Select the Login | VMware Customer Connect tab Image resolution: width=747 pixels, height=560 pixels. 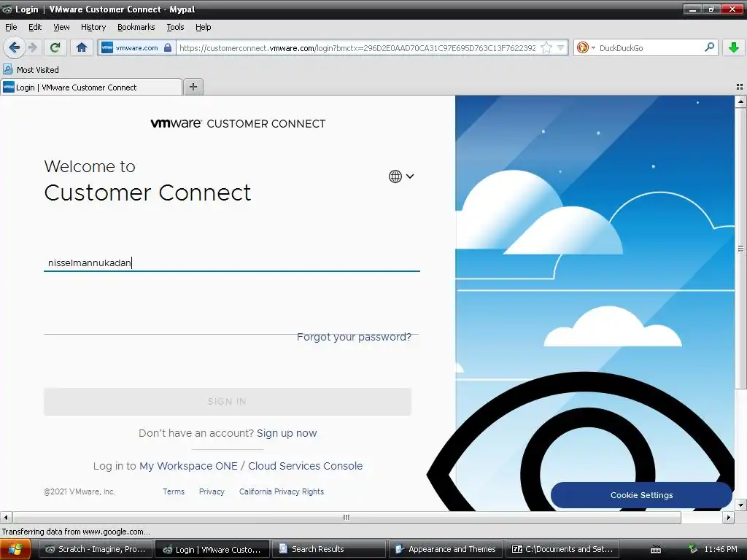[91, 87]
